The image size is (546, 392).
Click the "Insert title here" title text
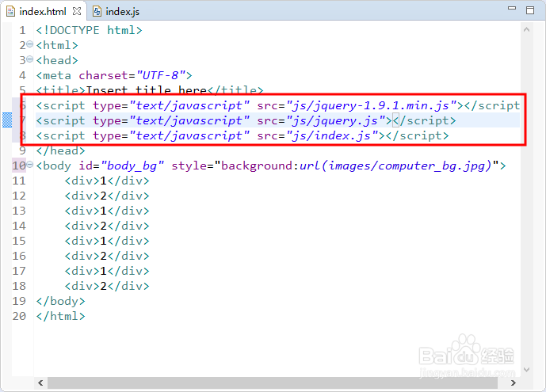pyautogui.click(x=147, y=90)
